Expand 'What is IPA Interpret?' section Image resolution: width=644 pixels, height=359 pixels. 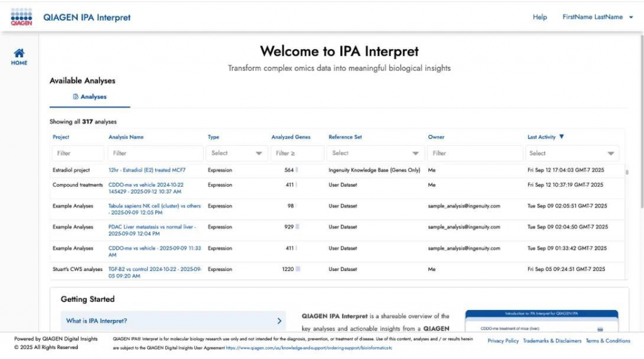(174, 321)
